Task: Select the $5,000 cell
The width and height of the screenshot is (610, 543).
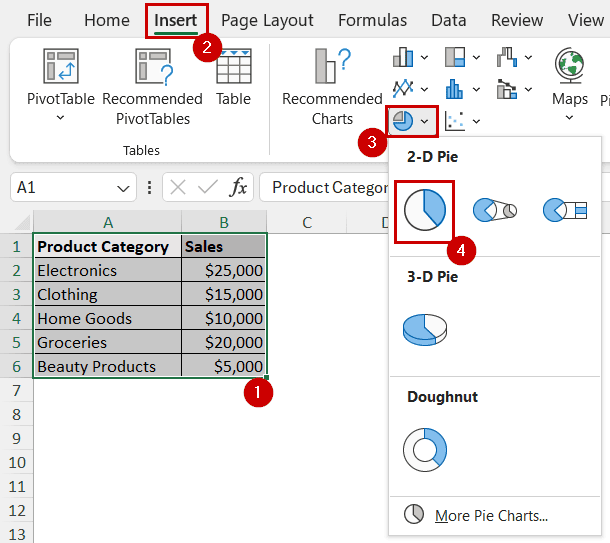Action: [x=224, y=366]
